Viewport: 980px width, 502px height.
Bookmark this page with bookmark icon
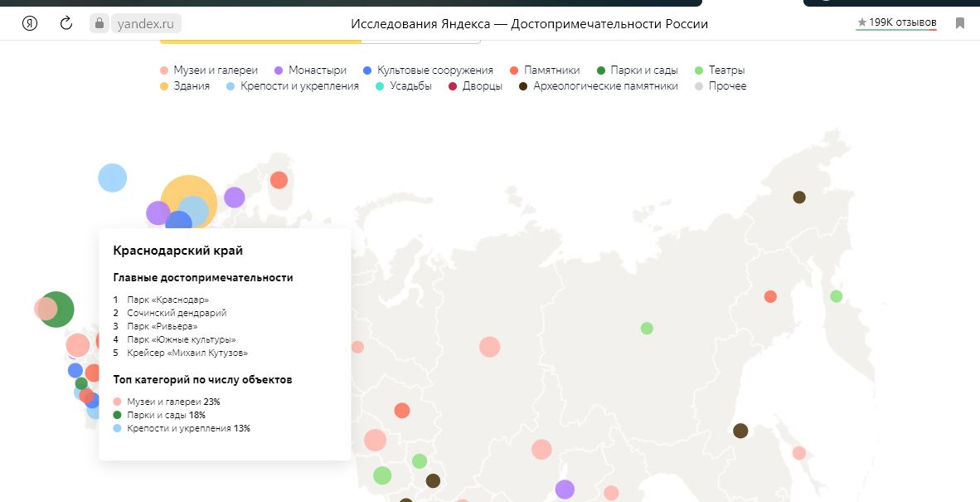pos(960,23)
